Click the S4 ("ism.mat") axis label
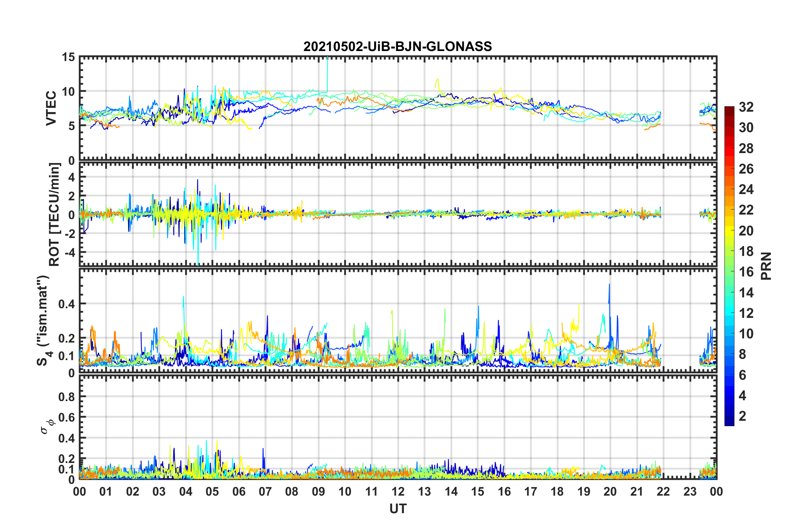 (44, 320)
